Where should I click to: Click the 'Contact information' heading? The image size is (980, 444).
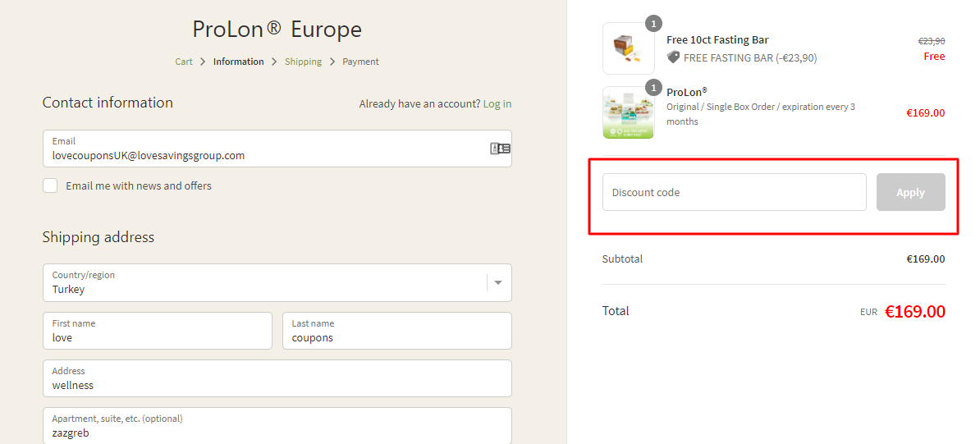[108, 103]
